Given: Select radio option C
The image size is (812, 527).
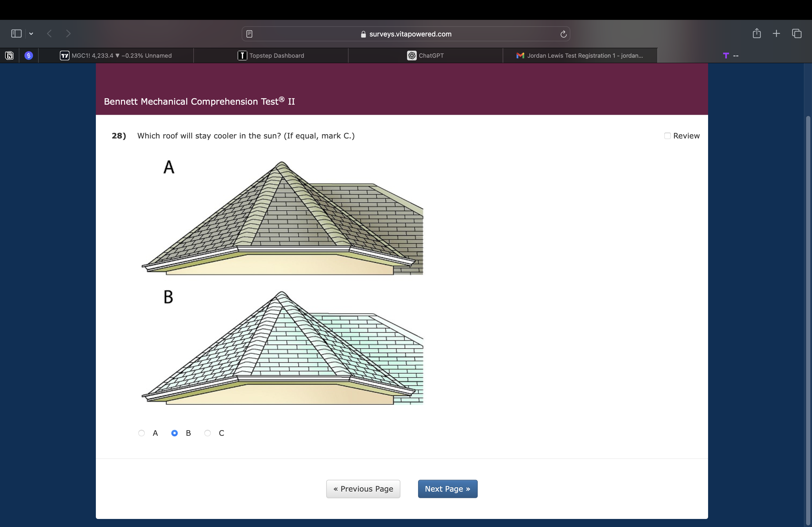Looking at the screenshot, I should (x=208, y=433).
